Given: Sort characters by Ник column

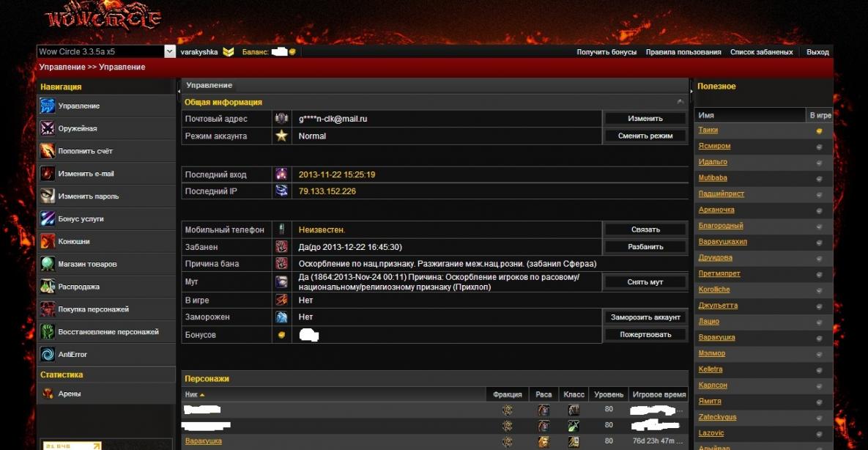Looking at the screenshot, I should point(194,395).
